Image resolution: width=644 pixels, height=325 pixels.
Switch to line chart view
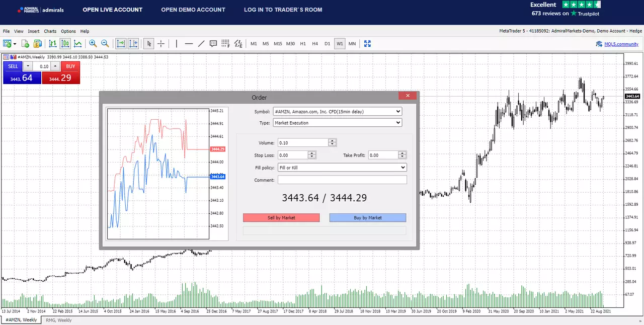click(x=77, y=44)
